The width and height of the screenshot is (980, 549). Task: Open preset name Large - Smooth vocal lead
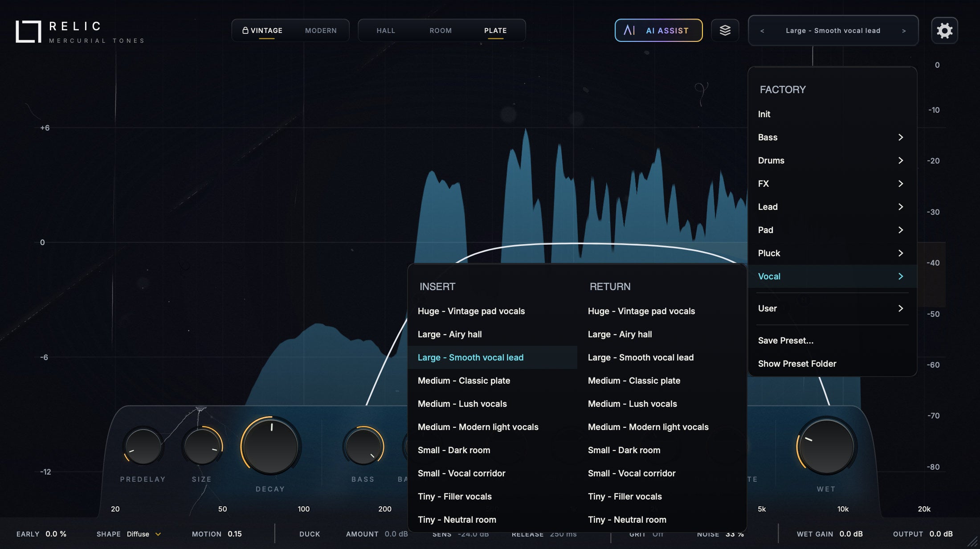[833, 31]
